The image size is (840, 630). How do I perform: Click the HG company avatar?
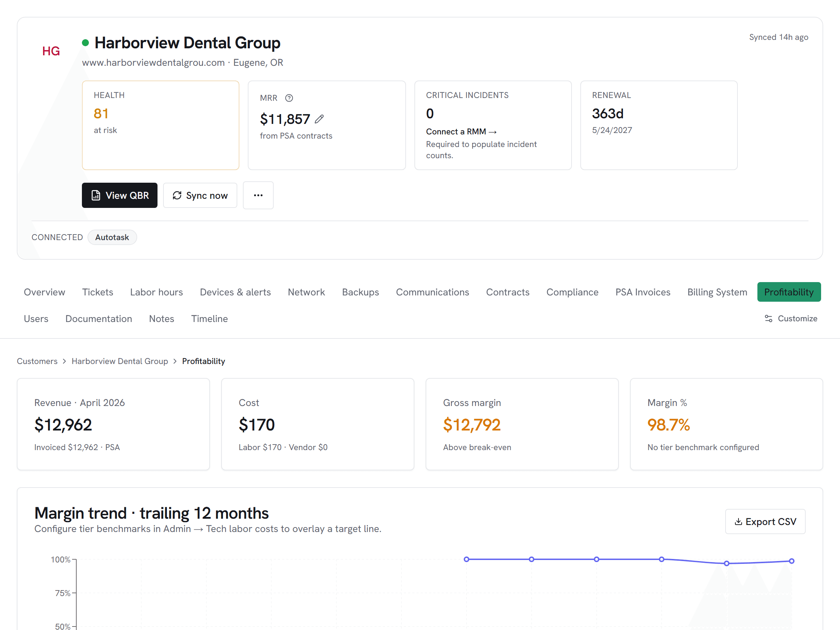pos(51,51)
